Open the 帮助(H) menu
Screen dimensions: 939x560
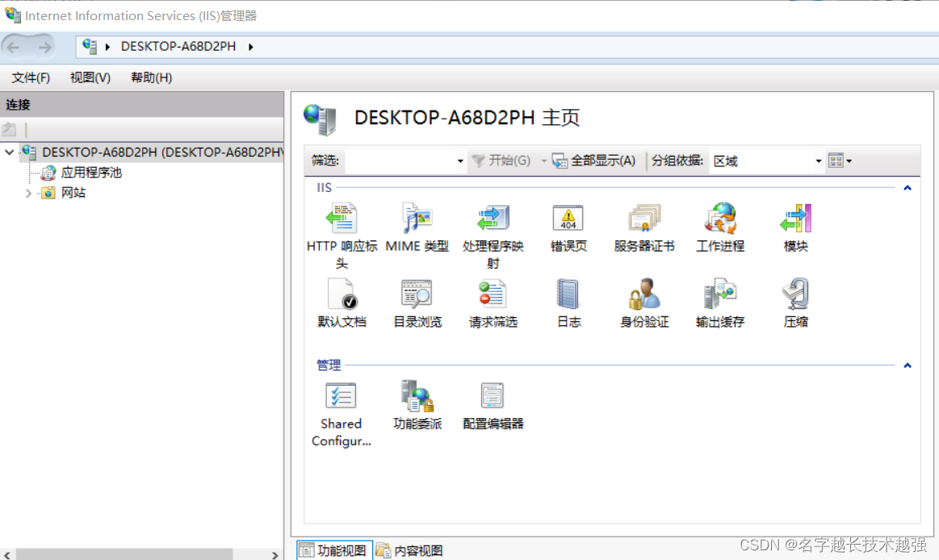(152, 77)
